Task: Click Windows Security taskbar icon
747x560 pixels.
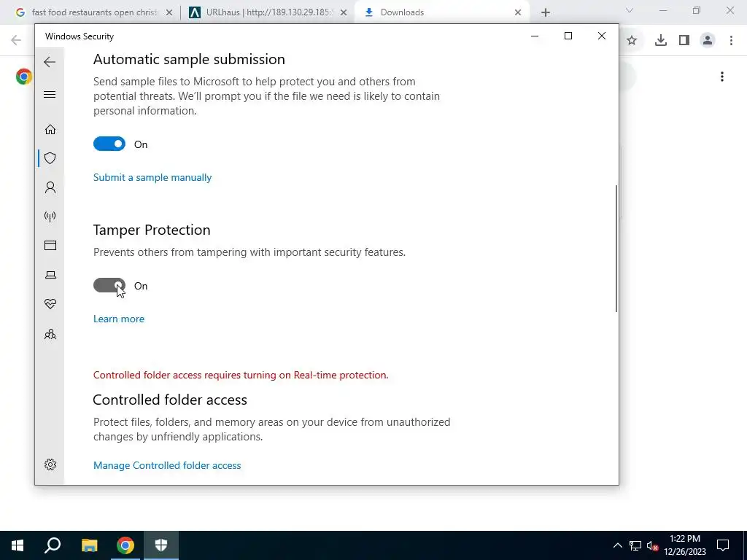Action: (x=161, y=545)
